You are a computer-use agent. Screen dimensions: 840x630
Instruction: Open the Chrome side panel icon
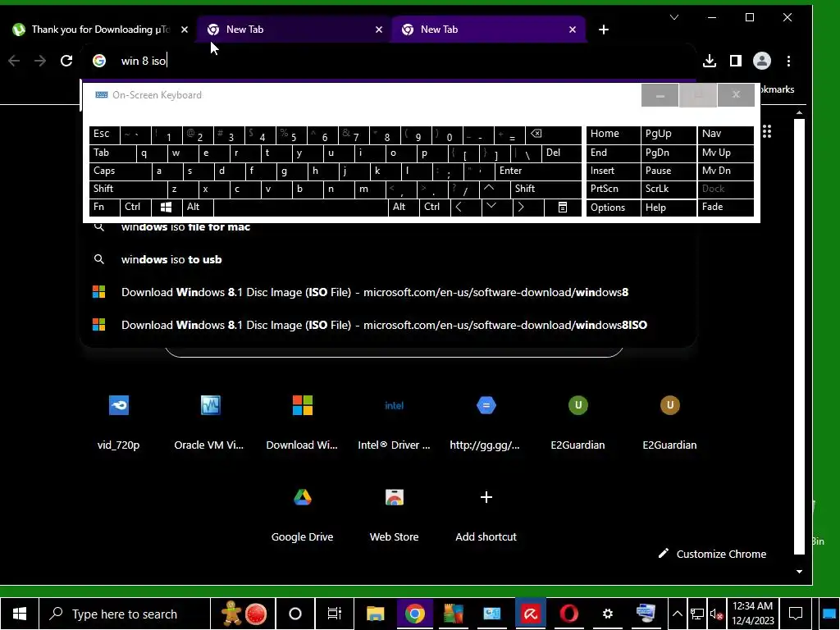point(736,61)
